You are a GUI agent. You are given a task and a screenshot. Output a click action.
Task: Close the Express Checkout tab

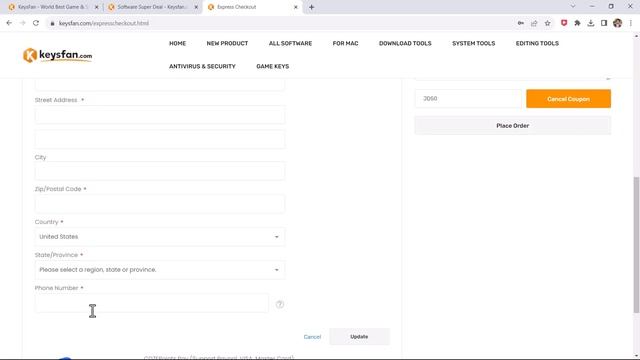click(296, 7)
